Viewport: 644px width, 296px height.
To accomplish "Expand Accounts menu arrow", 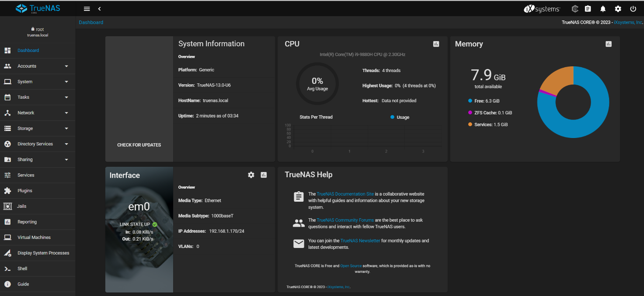I will coord(66,66).
